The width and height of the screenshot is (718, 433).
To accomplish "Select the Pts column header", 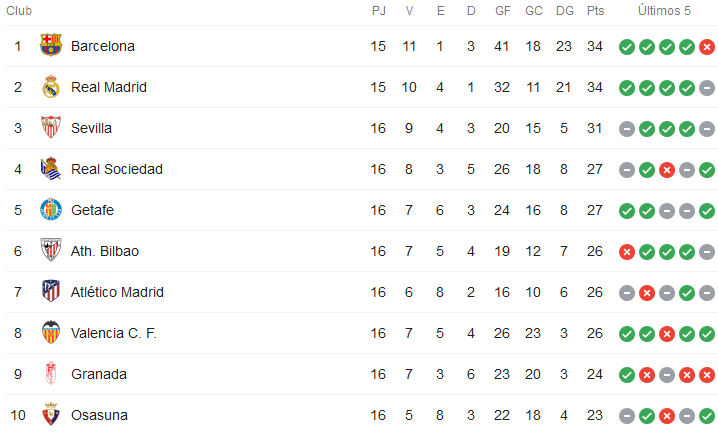I will pos(595,11).
